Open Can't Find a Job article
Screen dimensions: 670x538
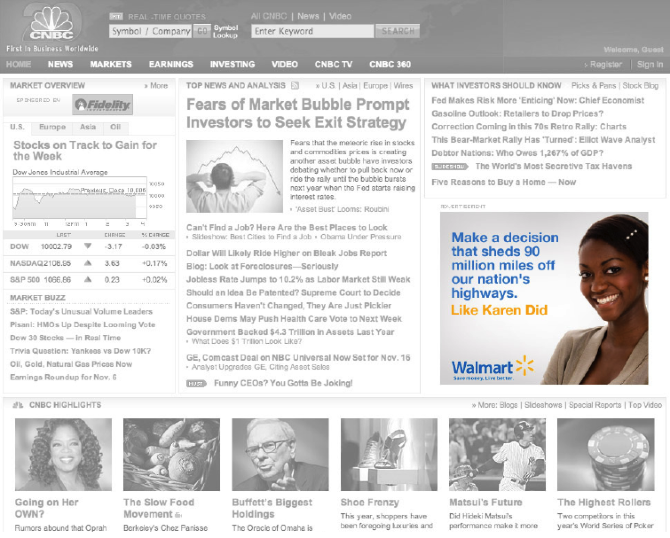pos(287,227)
